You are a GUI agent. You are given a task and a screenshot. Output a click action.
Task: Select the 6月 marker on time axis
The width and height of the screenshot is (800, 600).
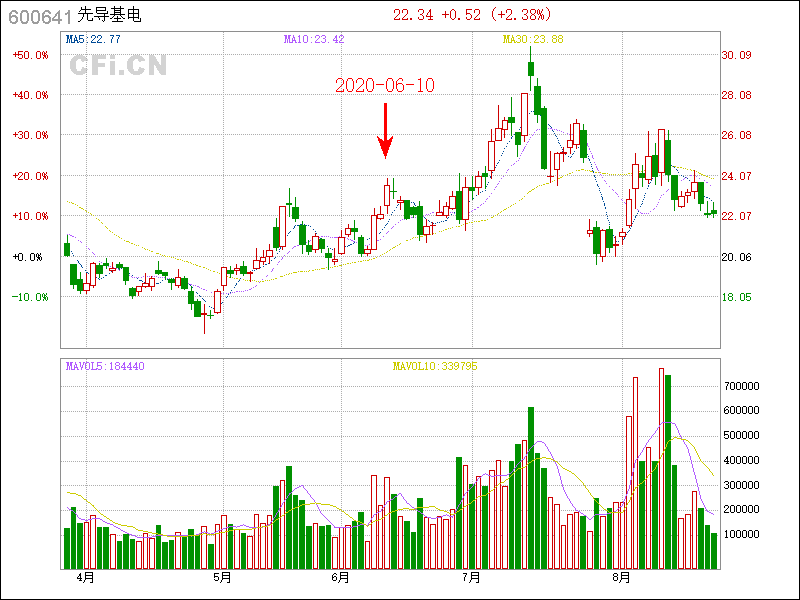pos(340,578)
